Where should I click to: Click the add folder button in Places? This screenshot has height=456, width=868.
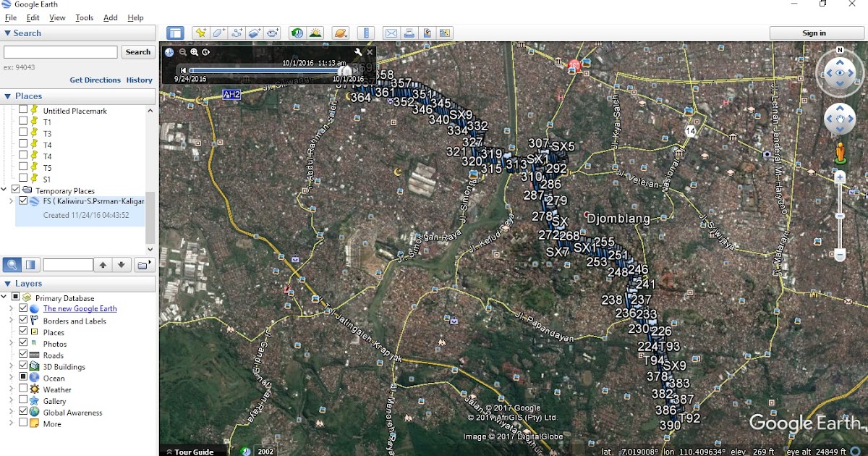144,265
